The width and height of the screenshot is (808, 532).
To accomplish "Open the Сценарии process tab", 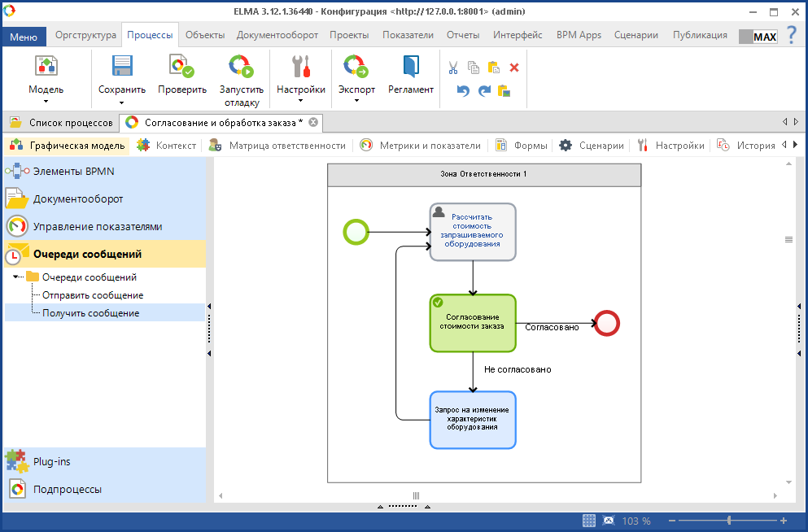I will 592,146.
